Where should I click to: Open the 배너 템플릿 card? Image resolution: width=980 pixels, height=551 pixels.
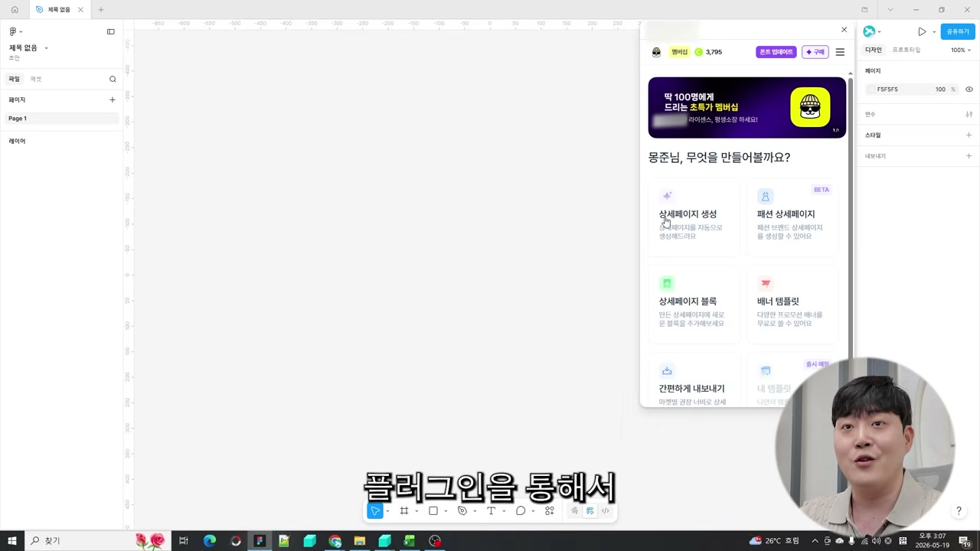pyautogui.click(x=792, y=303)
